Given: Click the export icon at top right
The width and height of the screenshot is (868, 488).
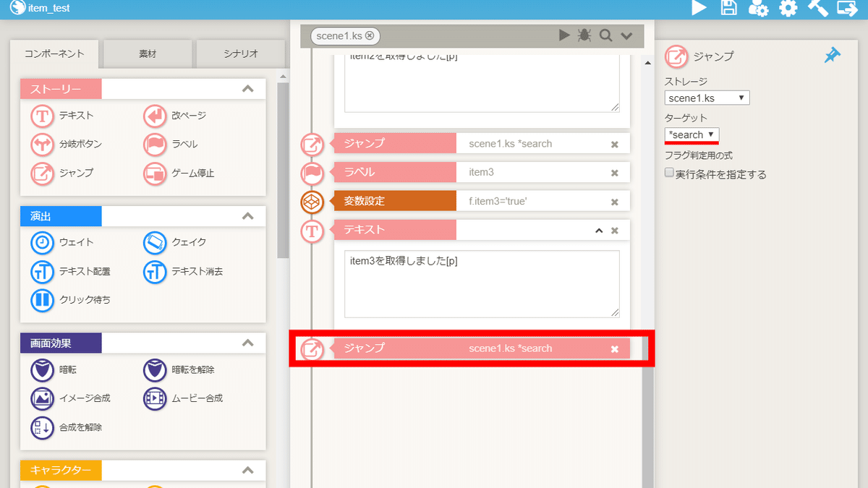Looking at the screenshot, I should point(846,8).
